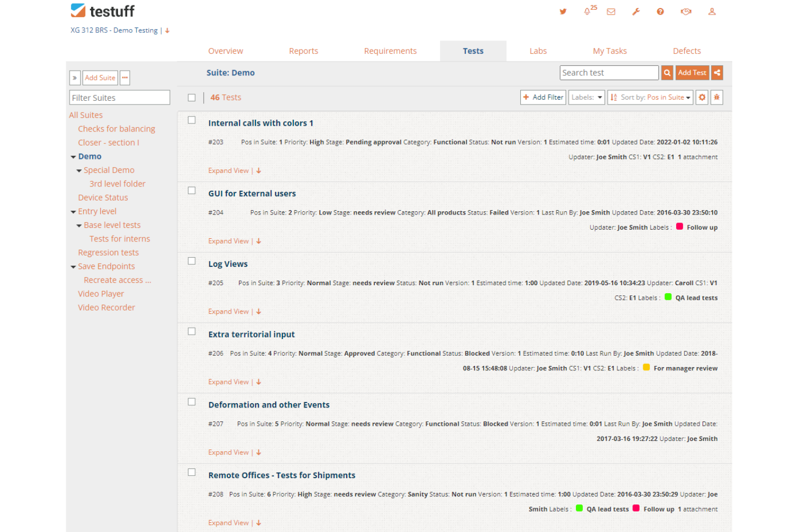Open the user profile icon

point(712,11)
